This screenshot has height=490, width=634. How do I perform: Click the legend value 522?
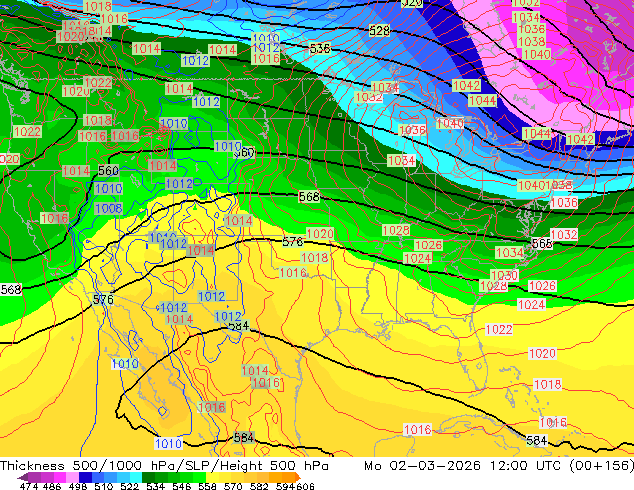[129, 486]
